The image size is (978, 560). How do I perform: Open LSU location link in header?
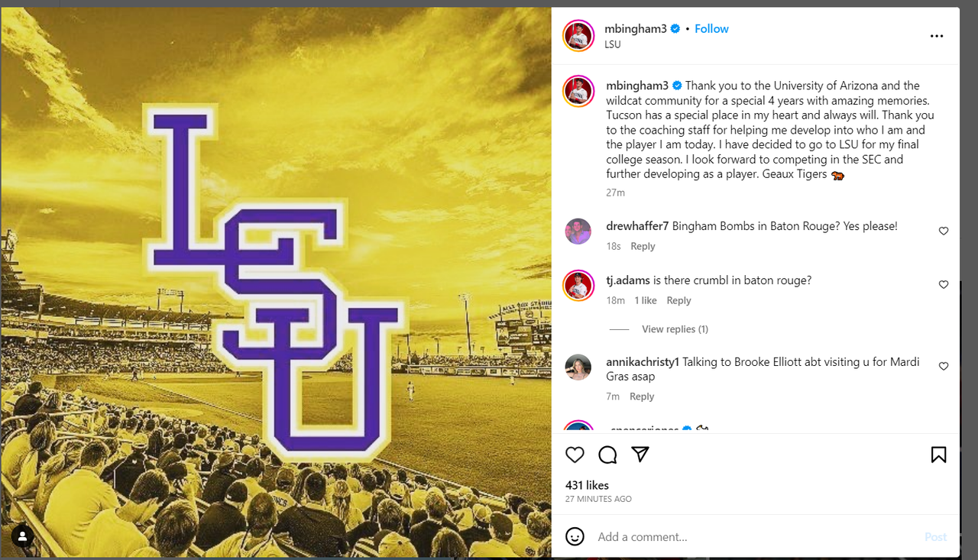coord(613,44)
